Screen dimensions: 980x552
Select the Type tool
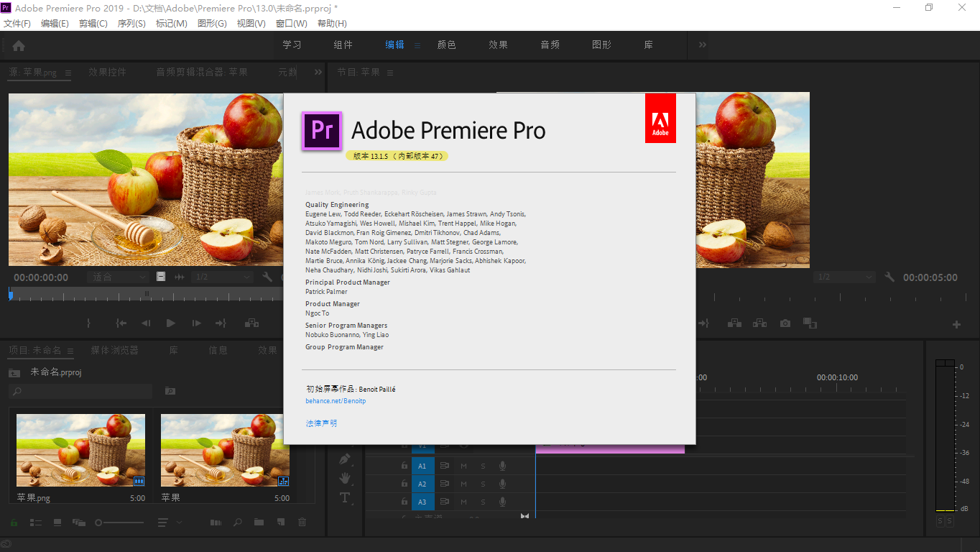click(x=345, y=497)
